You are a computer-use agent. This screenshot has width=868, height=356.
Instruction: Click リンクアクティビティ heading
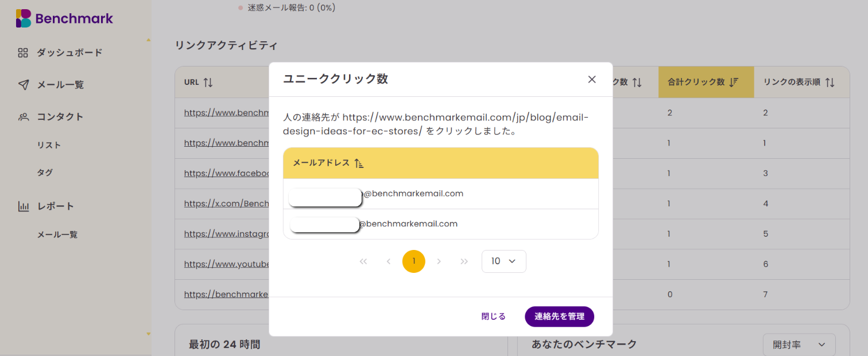pos(226,45)
